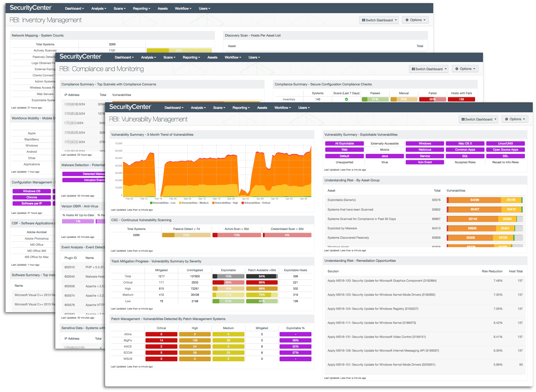Click SecurityCenter logo in Vulnerability Management window
536x392 pixels.
coord(130,107)
